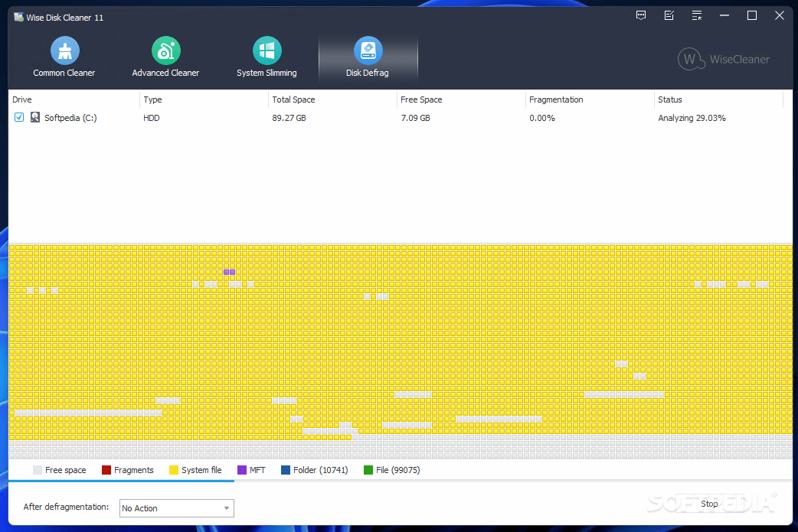Click the red Fragments legend swatch
The image size is (798, 532).
point(106,470)
